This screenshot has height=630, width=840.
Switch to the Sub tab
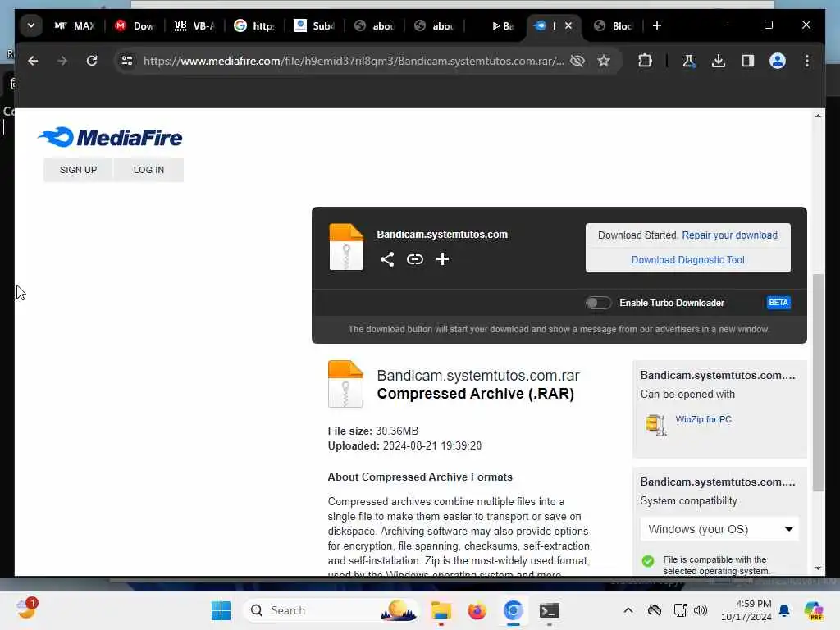tap(314, 25)
